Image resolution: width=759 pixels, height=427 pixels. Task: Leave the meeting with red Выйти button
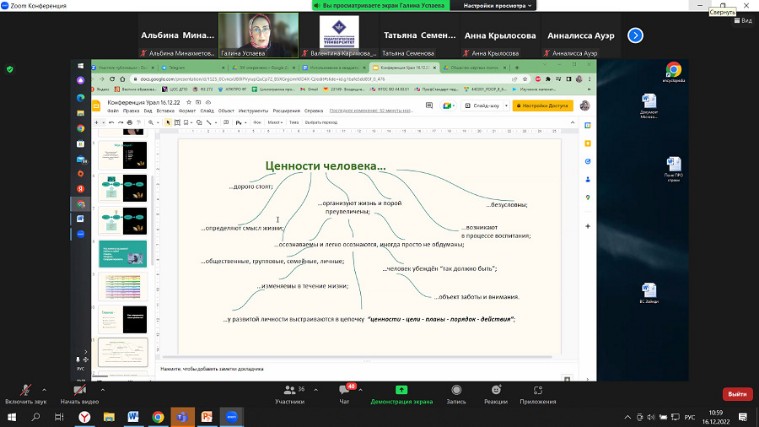pos(737,394)
